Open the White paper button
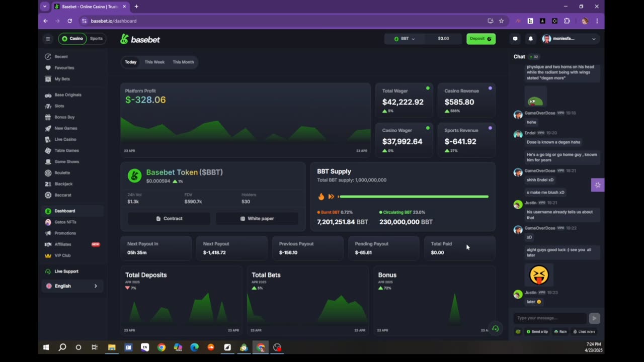This screenshot has height=362, width=644. 257,219
